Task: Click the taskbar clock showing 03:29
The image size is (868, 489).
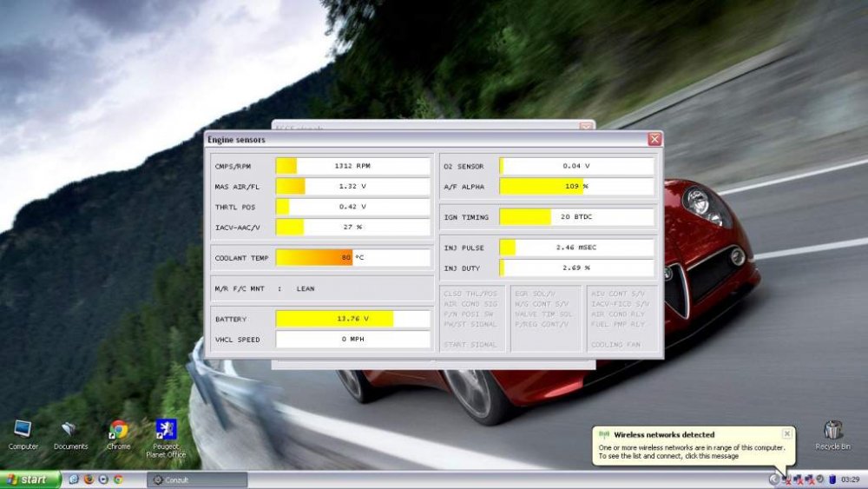Action: (850, 479)
